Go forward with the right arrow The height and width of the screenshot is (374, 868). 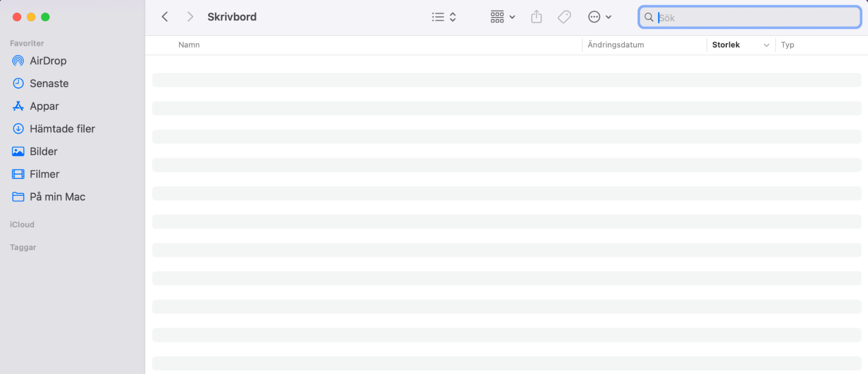coord(190,17)
